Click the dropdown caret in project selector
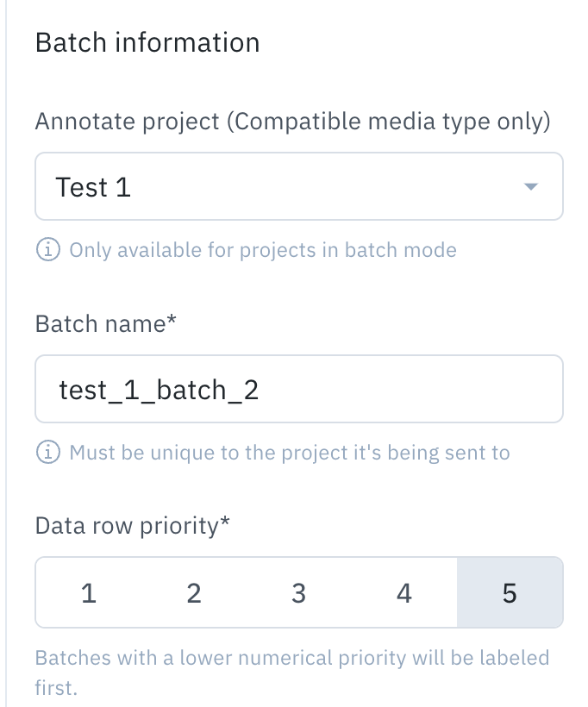 [x=531, y=186]
